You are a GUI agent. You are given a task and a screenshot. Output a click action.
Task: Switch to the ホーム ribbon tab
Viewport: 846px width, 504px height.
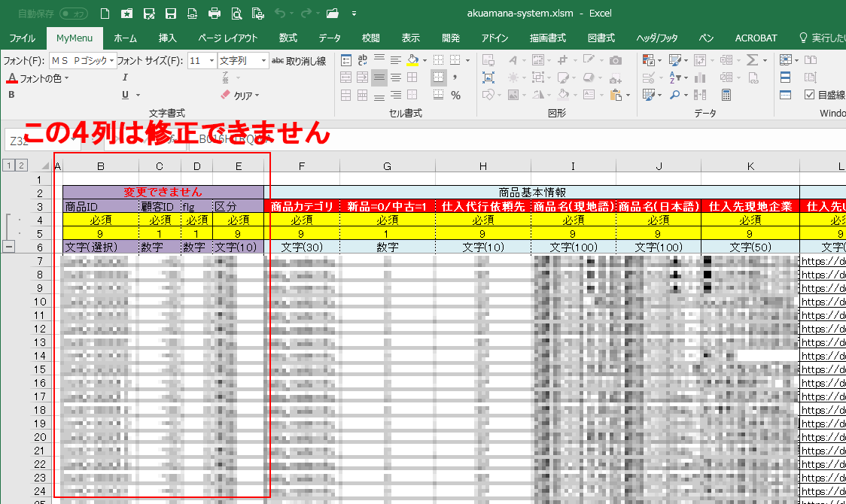point(125,38)
